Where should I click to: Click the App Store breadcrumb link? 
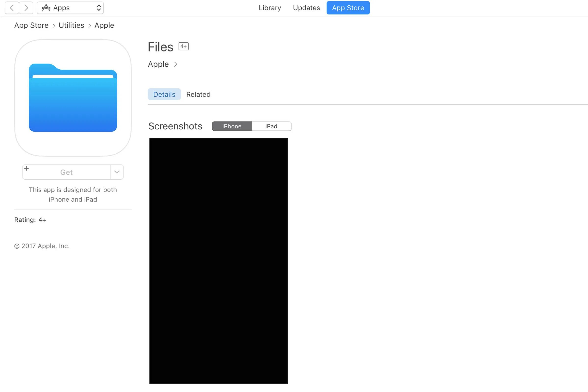click(x=31, y=25)
